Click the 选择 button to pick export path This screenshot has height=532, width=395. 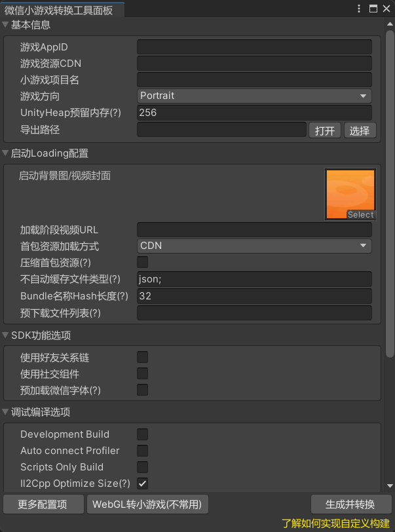(360, 130)
